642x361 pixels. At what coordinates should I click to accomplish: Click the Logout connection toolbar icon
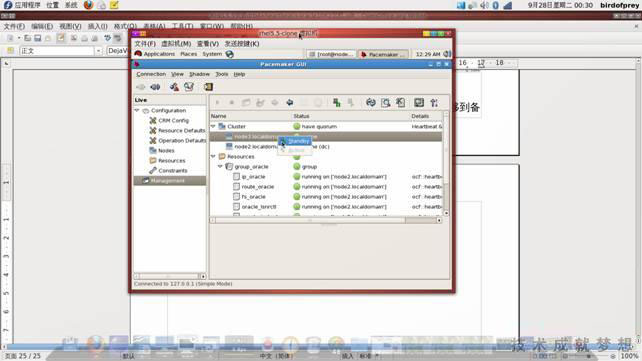(155, 87)
